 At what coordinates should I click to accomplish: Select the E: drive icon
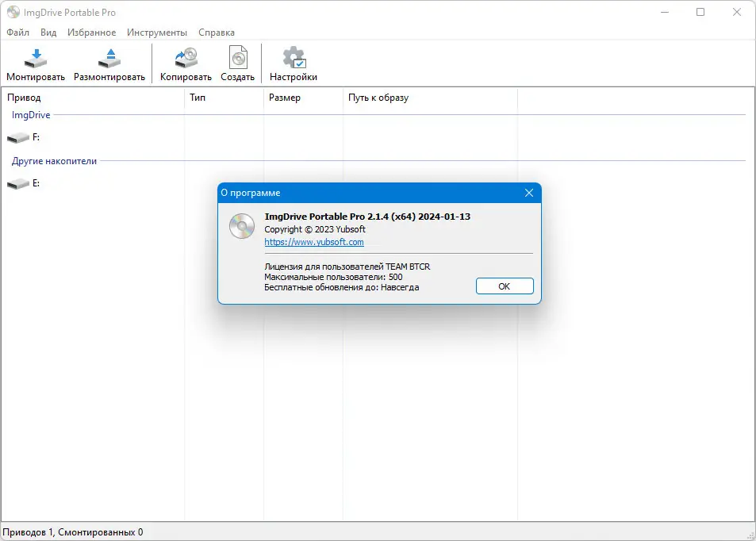tap(18, 184)
